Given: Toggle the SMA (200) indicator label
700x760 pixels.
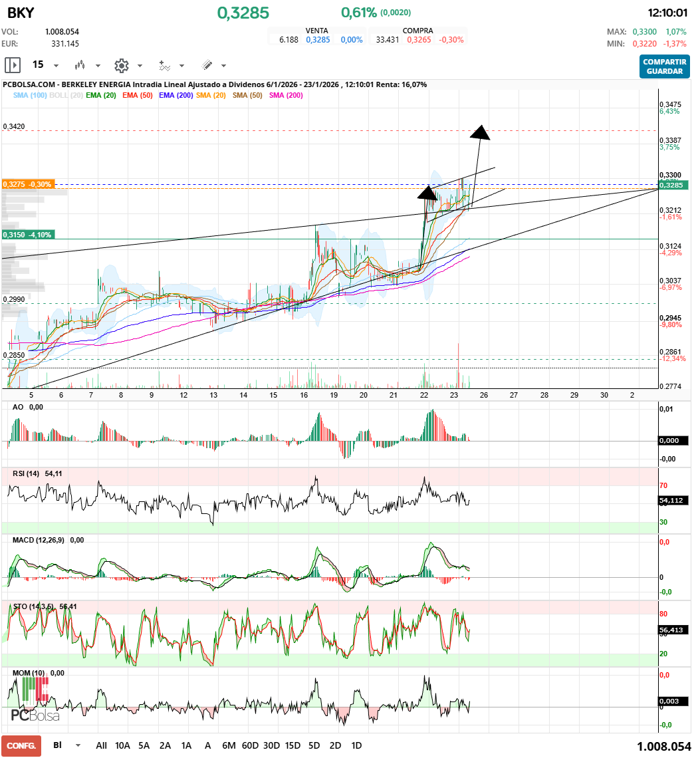Looking at the screenshot, I should click(286, 96).
